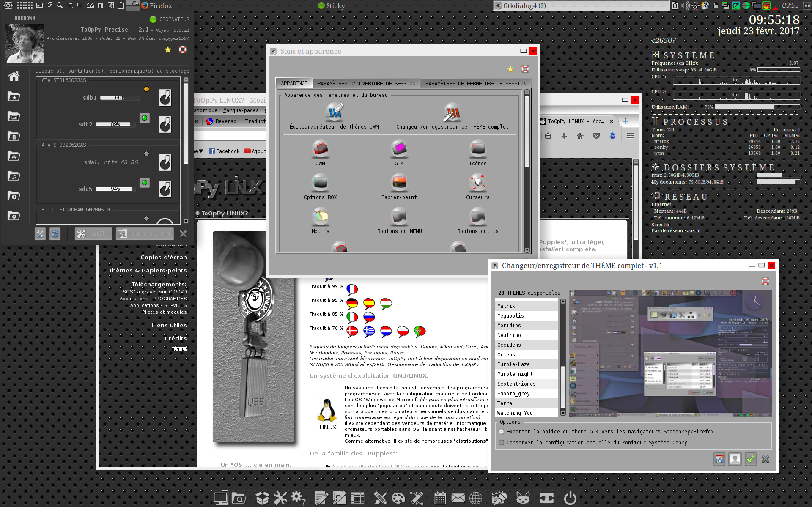Select the Purple-Haze theme
This screenshot has height=507, width=812.
(527, 364)
